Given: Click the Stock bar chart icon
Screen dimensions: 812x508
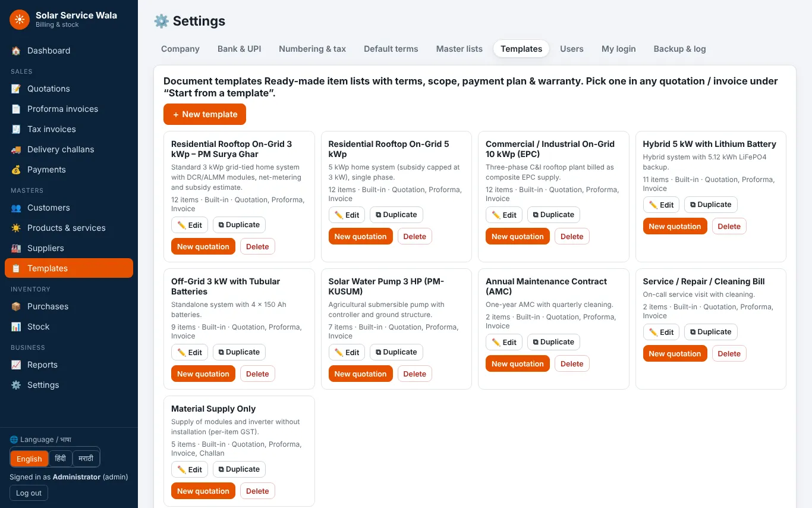Looking at the screenshot, I should (x=16, y=327).
